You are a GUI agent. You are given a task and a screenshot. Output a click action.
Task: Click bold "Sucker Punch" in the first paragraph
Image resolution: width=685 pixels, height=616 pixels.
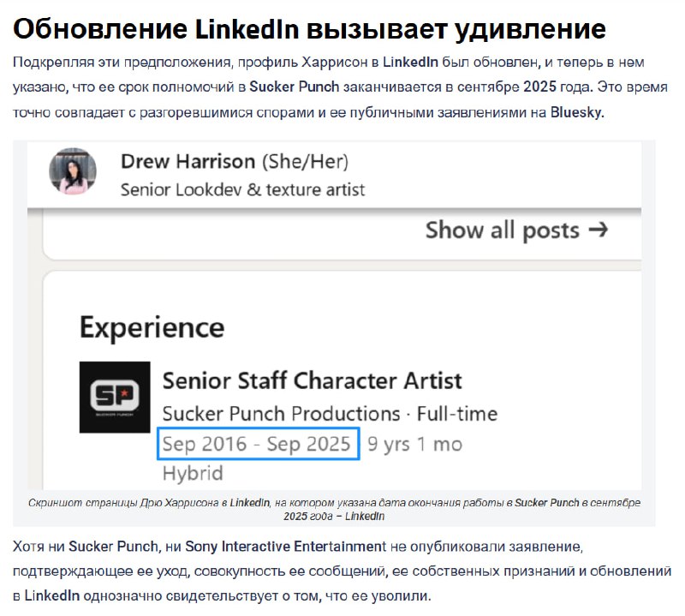[286, 87]
